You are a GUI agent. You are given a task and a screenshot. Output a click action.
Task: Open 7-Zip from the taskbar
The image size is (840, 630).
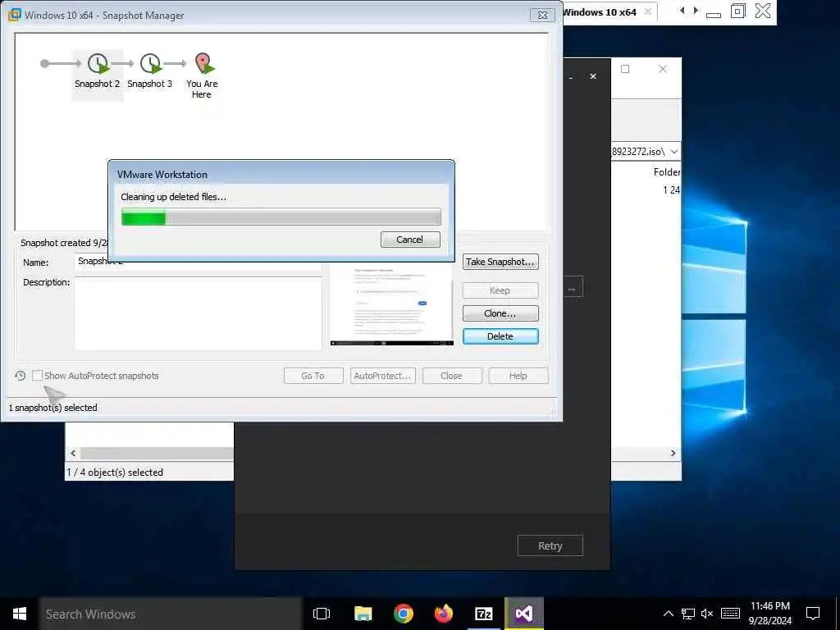point(484,614)
